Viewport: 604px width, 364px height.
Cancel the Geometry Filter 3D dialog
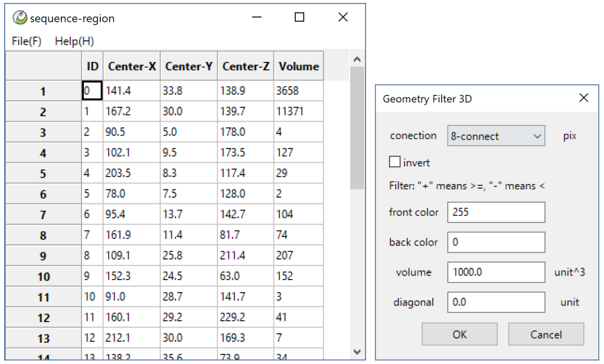pos(546,335)
